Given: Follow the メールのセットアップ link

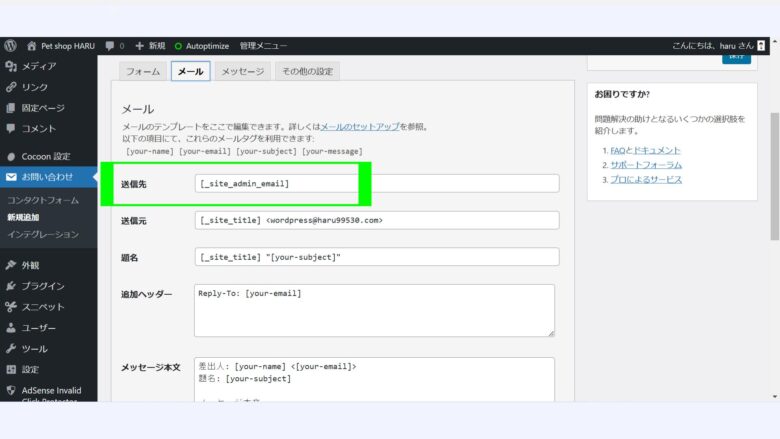Looking at the screenshot, I should 360,127.
